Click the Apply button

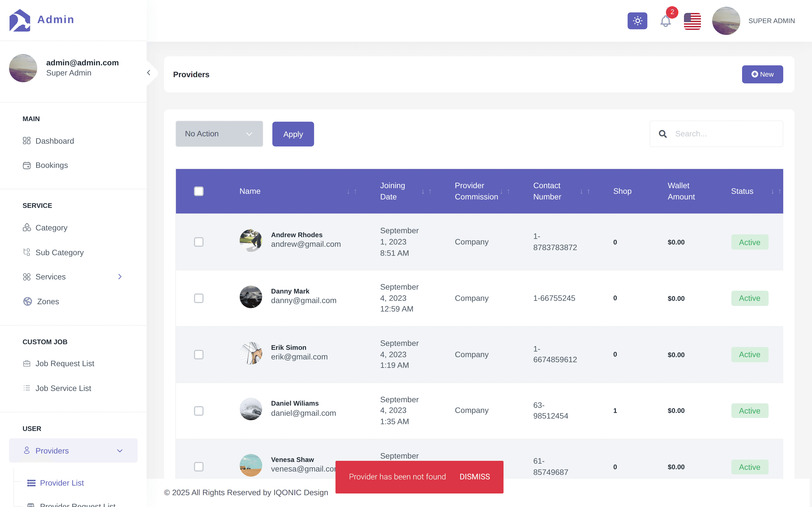click(x=293, y=134)
